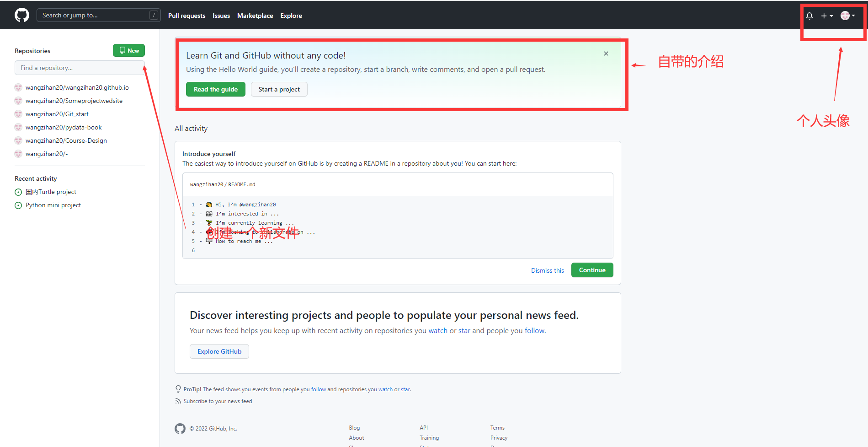This screenshot has width=868, height=447.
Task: Click open-issue icon beside Python mini project
Action: (x=18, y=205)
